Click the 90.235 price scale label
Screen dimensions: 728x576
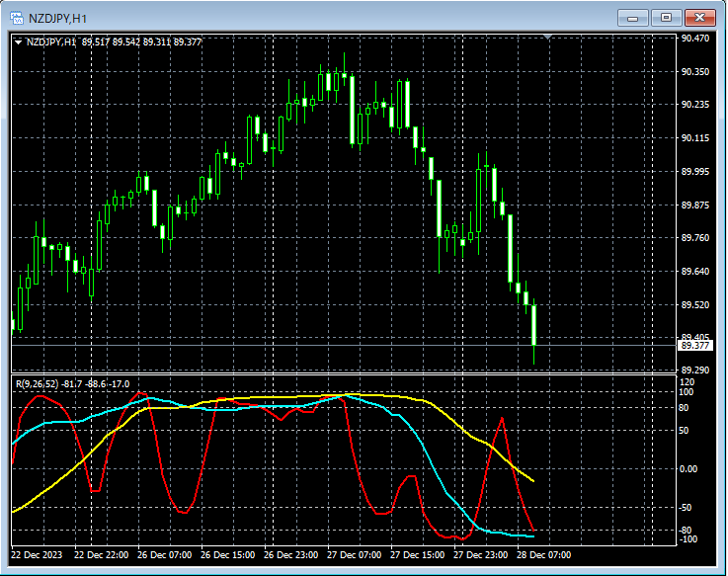pyautogui.click(x=695, y=105)
